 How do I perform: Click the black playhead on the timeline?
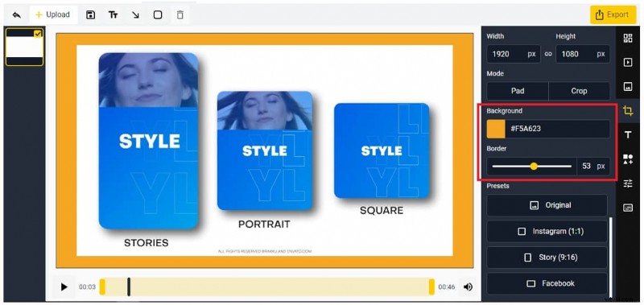coord(129,286)
